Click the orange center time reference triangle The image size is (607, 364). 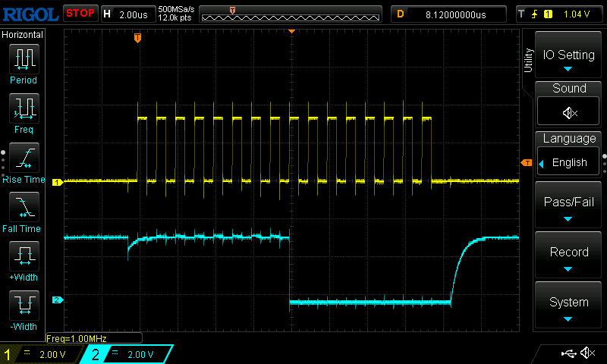coord(291,31)
